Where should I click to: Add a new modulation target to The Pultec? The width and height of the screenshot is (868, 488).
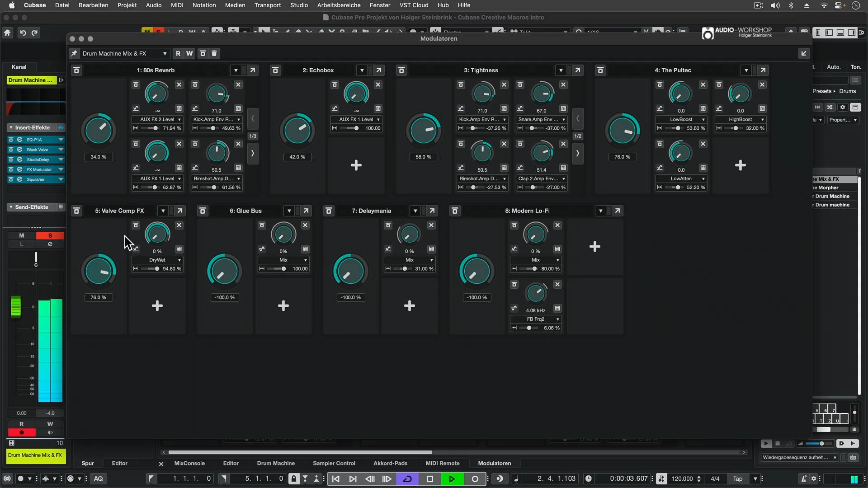point(740,165)
